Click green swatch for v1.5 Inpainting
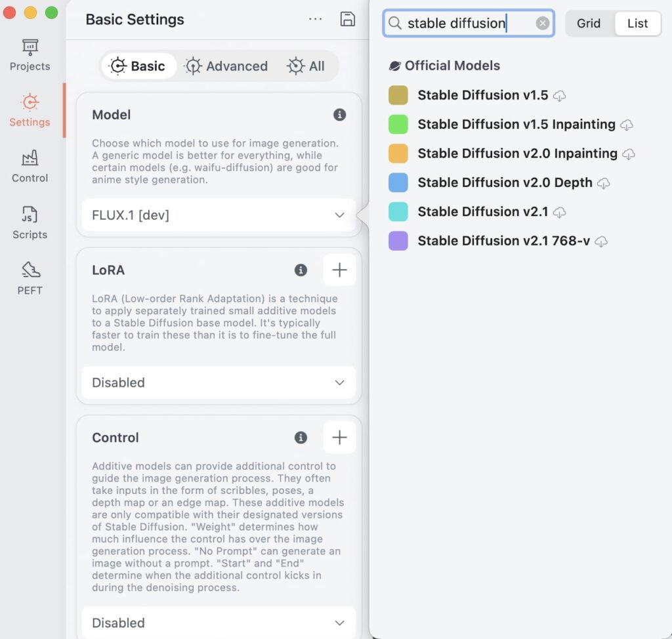 (x=398, y=124)
